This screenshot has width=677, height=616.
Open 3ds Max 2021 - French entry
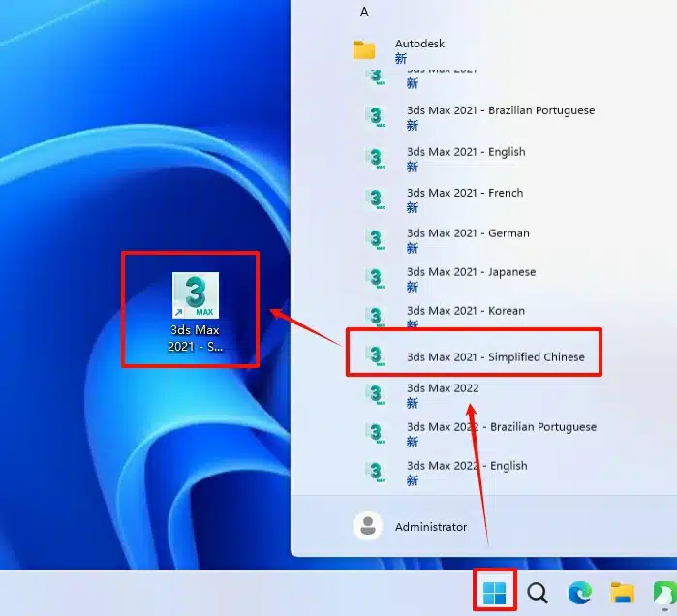(464, 193)
